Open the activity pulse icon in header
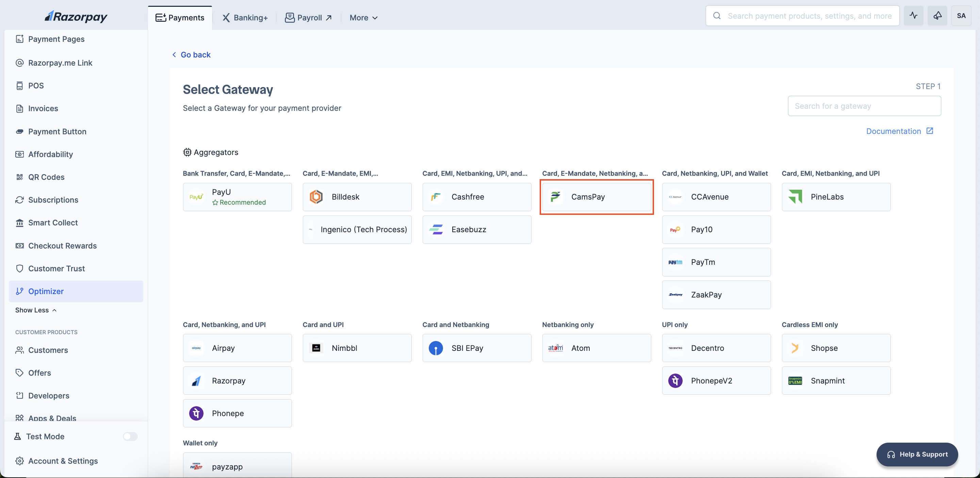Image resolution: width=980 pixels, height=478 pixels. coord(913,16)
